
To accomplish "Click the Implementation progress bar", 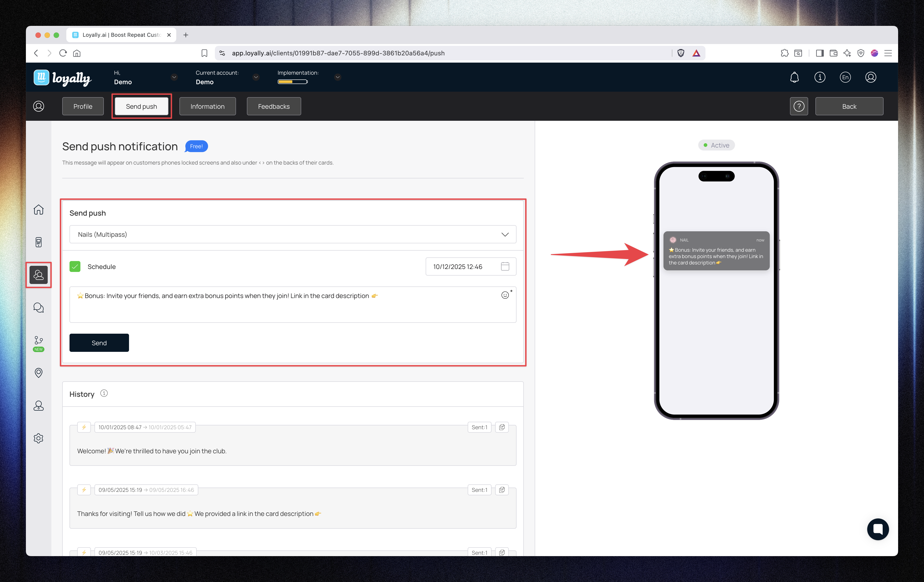I will (292, 82).
